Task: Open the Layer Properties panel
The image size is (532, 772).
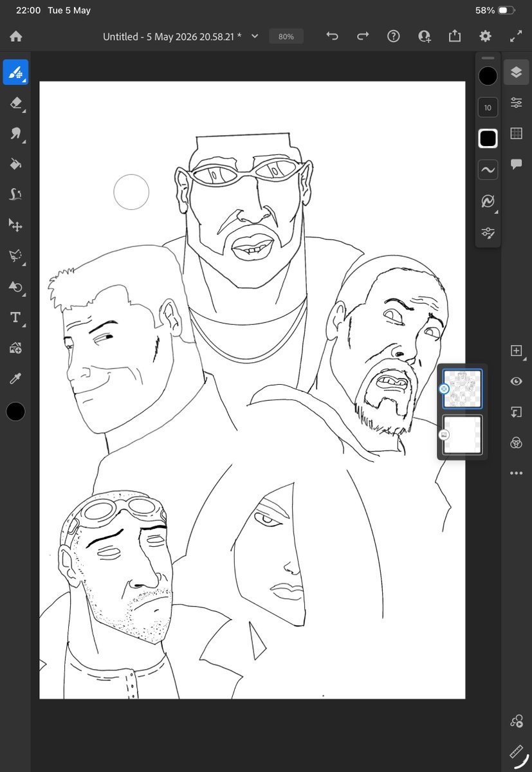Action: (x=516, y=103)
